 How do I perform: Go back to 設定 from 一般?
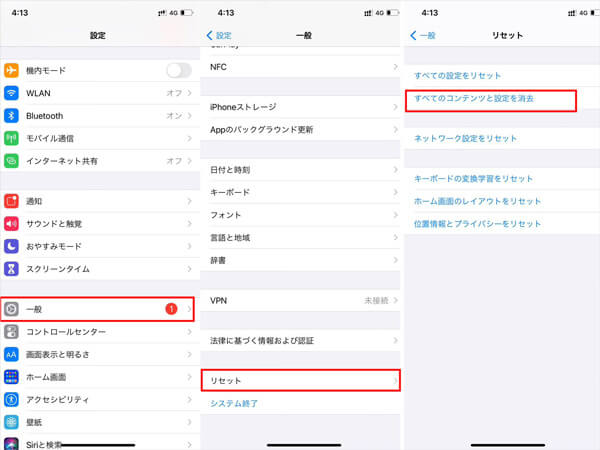(x=219, y=36)
